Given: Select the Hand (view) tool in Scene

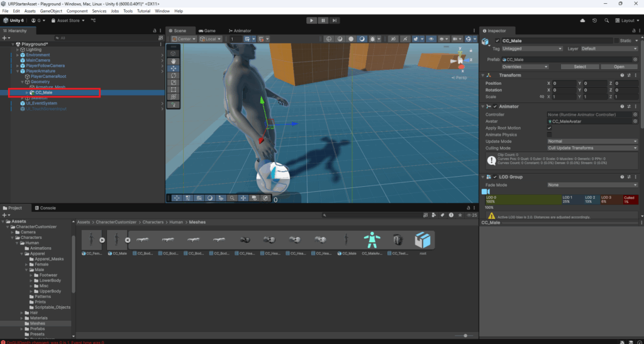Looking at the screenshot, I should click(174, 61).
